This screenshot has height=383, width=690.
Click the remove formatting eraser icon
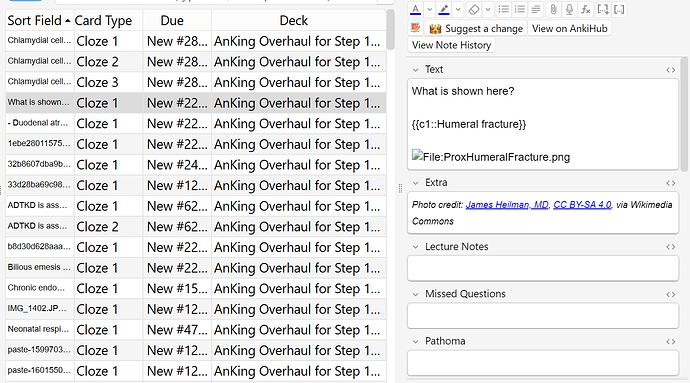click(x=473, y=9)
